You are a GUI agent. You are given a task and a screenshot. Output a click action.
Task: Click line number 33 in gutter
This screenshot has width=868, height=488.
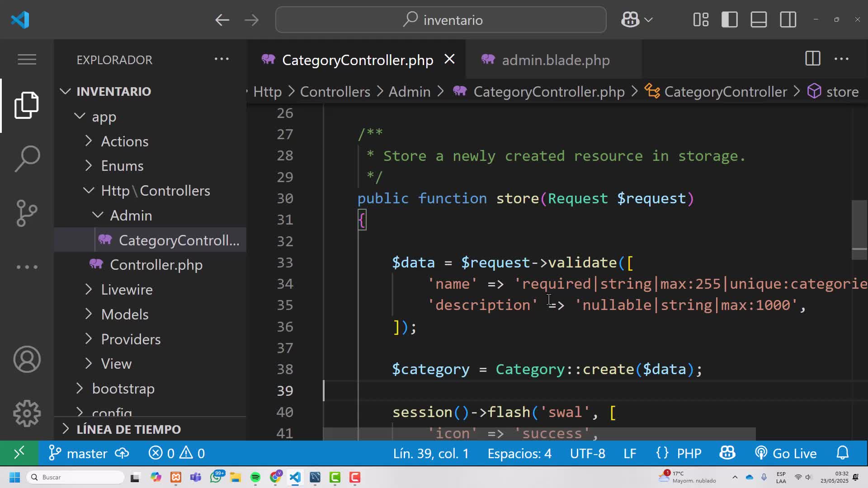(x=285, y=263)
